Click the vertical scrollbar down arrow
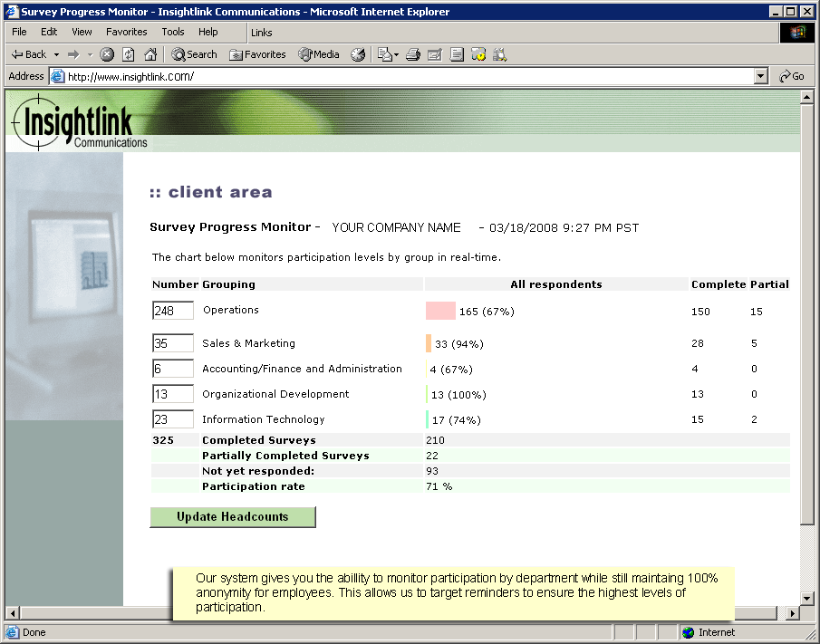 coord(808,599)
